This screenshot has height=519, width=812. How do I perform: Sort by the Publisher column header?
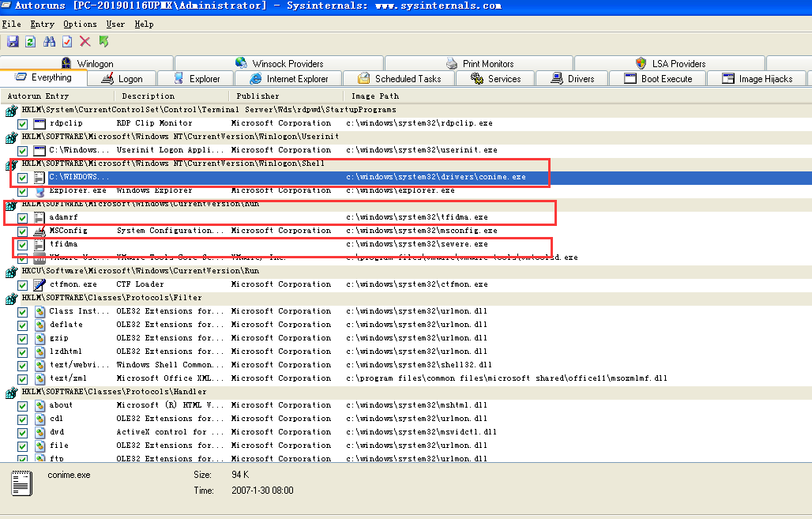pyautogui.click(x=258, y=96)
